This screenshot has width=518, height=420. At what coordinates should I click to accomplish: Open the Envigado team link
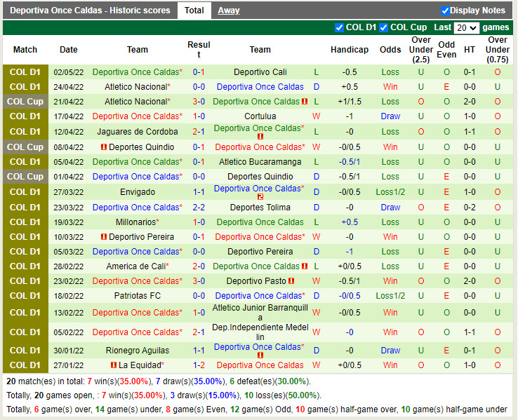pos(138,192)
